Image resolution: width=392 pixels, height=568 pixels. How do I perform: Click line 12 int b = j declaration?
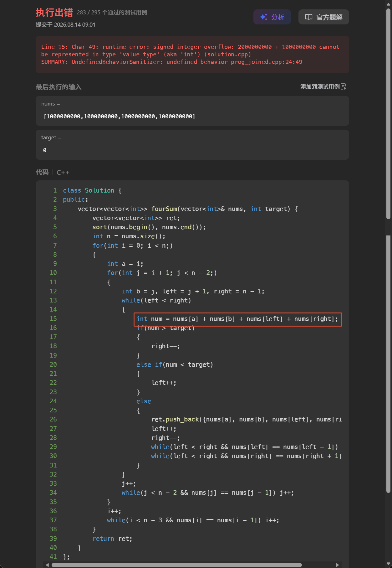click(x=193, y=292)
